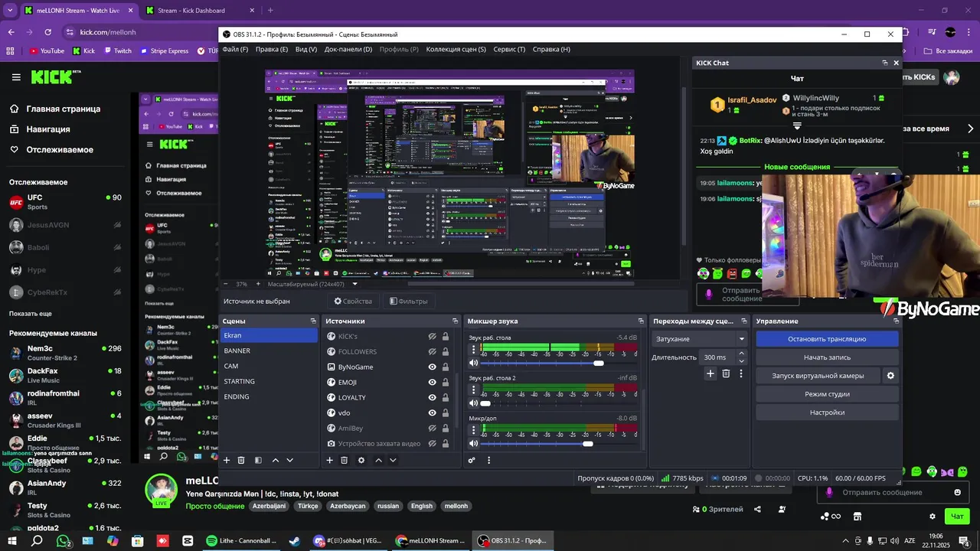Viewport: 980px width, 551px height.
Task: Open Вид (V) menu in OBS
Action: click(x=306, y=49)
